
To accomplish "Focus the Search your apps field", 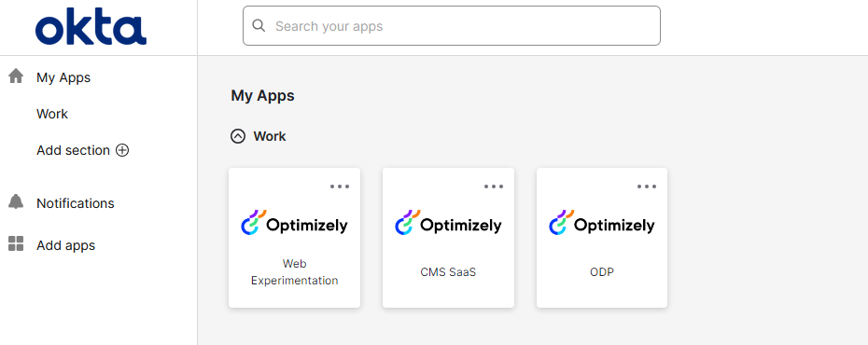I will [x=451, y=25].
